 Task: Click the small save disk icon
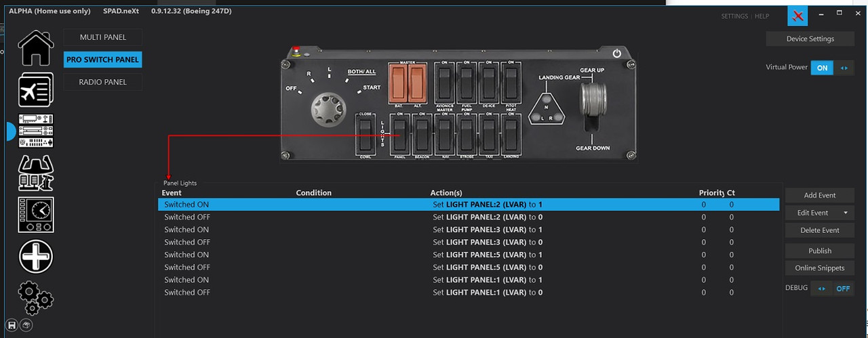[x=12, y=325]
